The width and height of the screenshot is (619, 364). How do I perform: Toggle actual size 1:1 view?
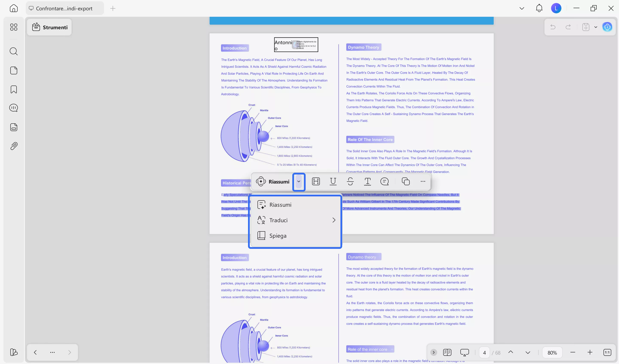pos(607,352)
